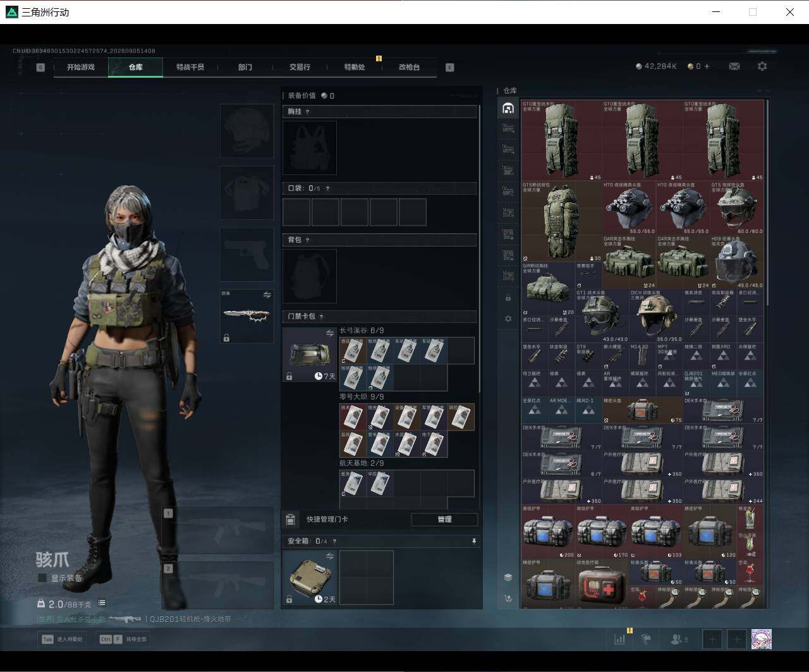Click the help mark next to 安全箱
809x672 pixels.
334,541
